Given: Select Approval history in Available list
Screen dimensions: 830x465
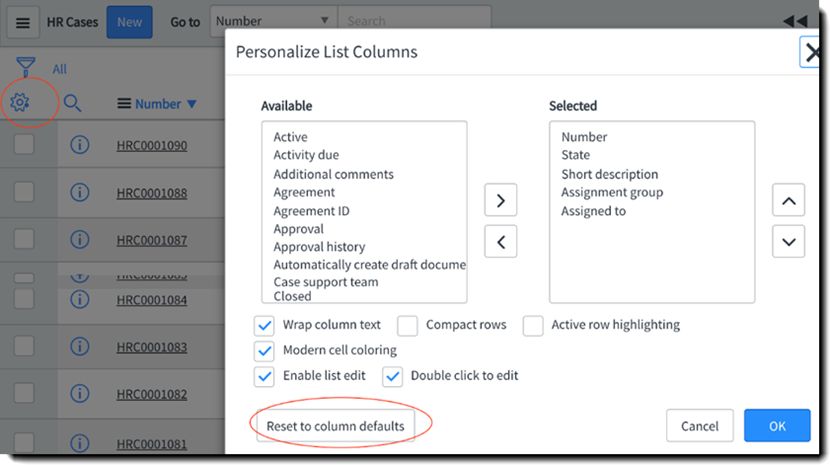Looking at the screenshot, I should (x=319, y=247).
